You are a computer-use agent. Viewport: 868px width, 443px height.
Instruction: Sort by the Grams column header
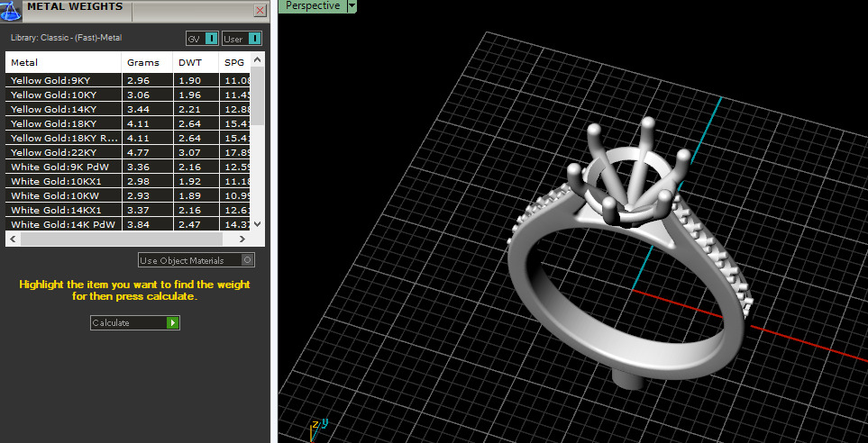coord(147,62)
